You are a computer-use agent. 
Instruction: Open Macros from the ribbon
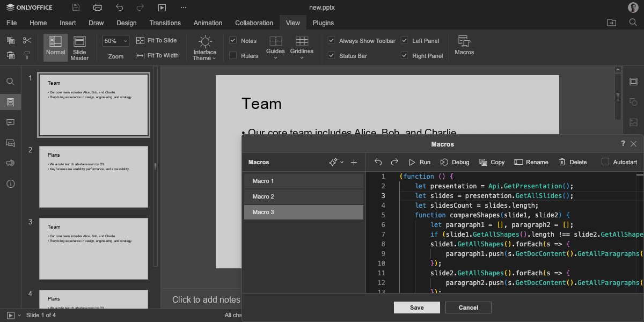coord(464,46)
